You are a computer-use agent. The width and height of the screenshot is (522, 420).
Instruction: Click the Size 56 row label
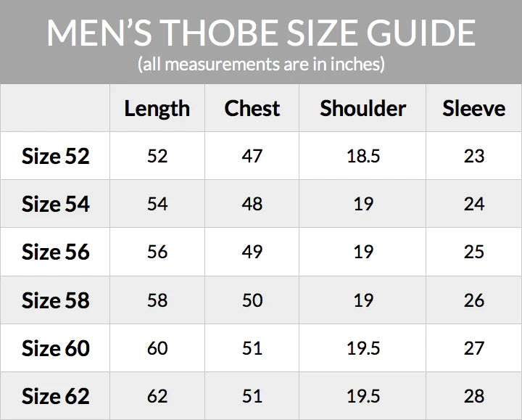coord(56,252)
